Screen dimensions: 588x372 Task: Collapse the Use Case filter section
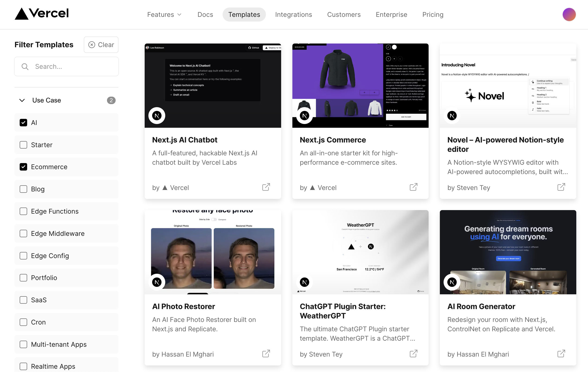pos(22,100)
